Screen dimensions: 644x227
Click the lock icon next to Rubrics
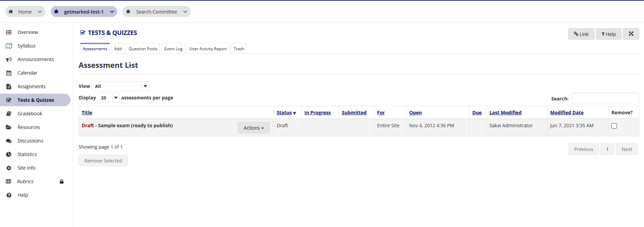[x=62, y=182]
